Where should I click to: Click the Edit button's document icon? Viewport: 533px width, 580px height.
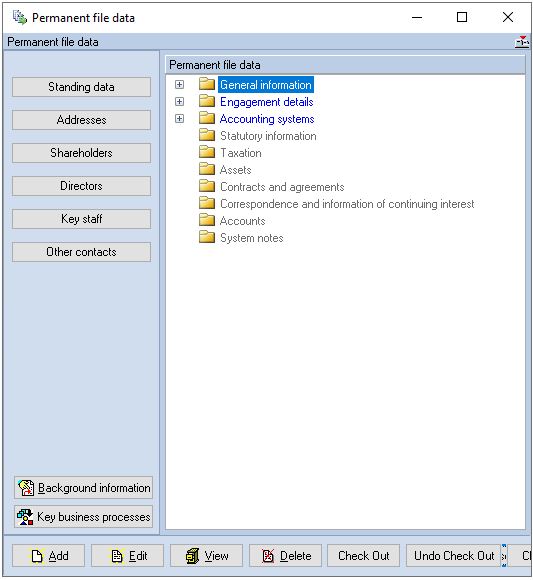(x=117, y=556)
